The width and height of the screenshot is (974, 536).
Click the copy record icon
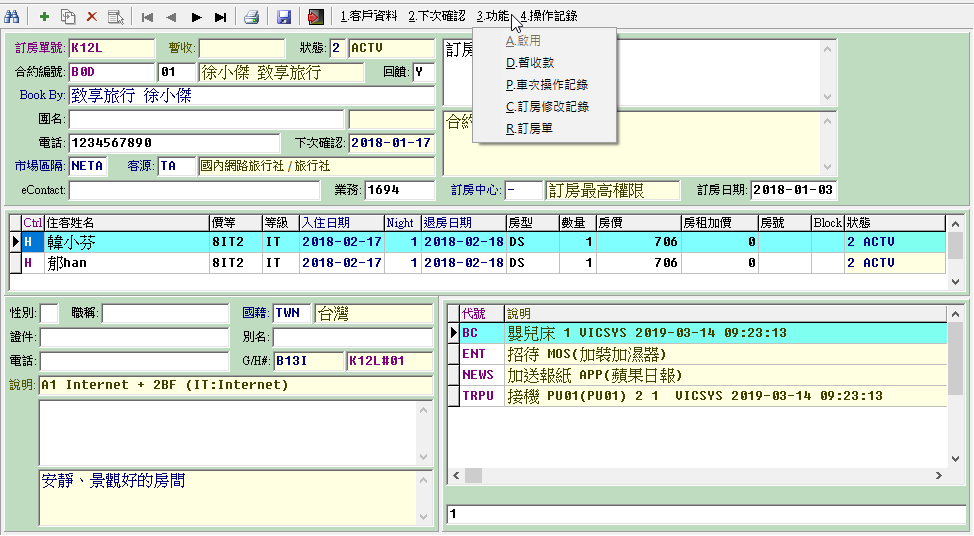click(x=68, y=16)
